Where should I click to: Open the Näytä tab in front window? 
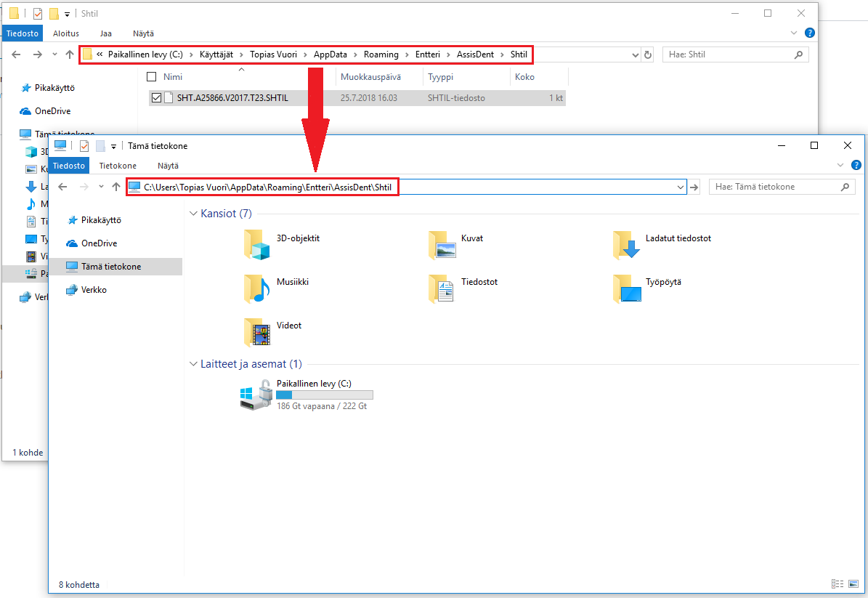point(168,166)
